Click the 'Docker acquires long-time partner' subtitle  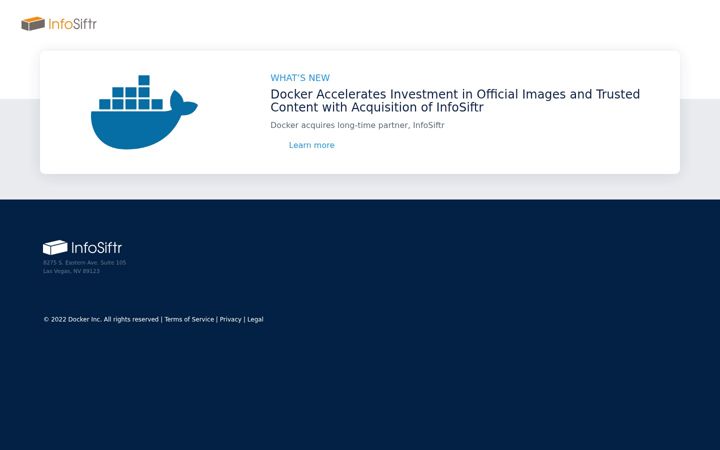[x=357, y=125]
